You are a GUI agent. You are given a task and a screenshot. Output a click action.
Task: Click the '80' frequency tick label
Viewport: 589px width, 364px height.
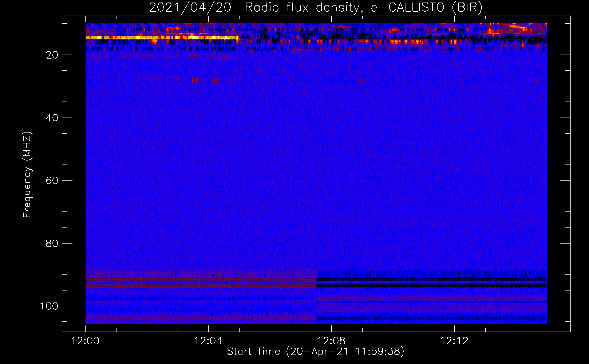[52, 244]
